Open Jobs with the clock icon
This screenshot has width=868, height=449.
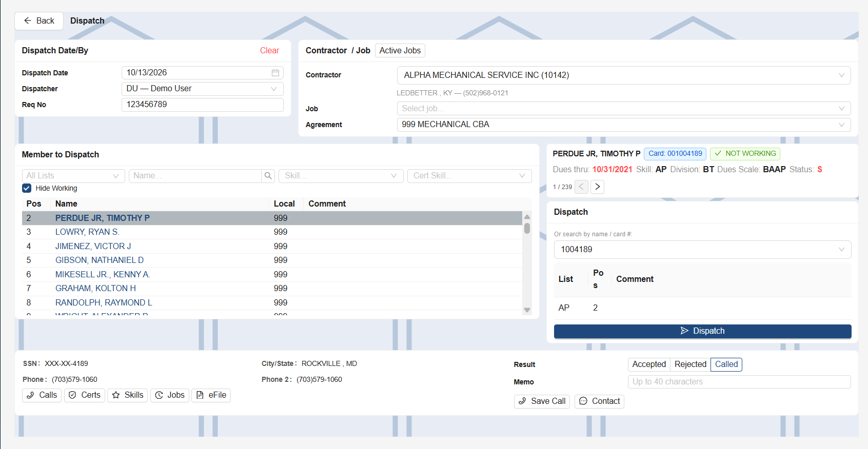pyautogui.click(x=170, y=395)
